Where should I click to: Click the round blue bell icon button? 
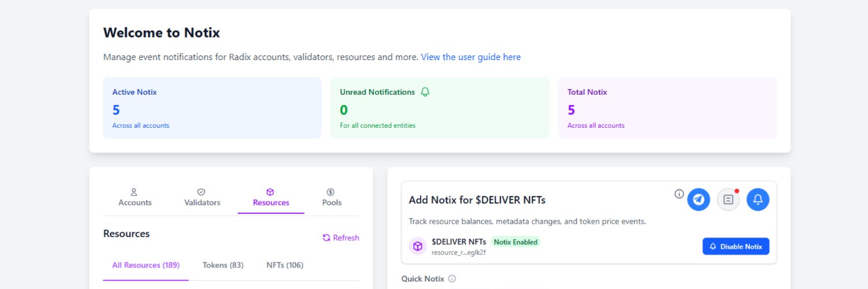tap(758, 199)
